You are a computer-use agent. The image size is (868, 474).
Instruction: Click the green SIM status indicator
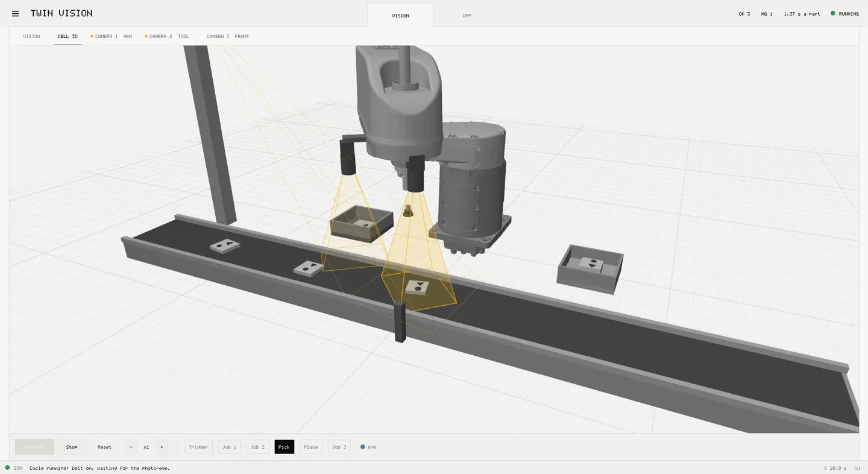[x=14, y=468]
